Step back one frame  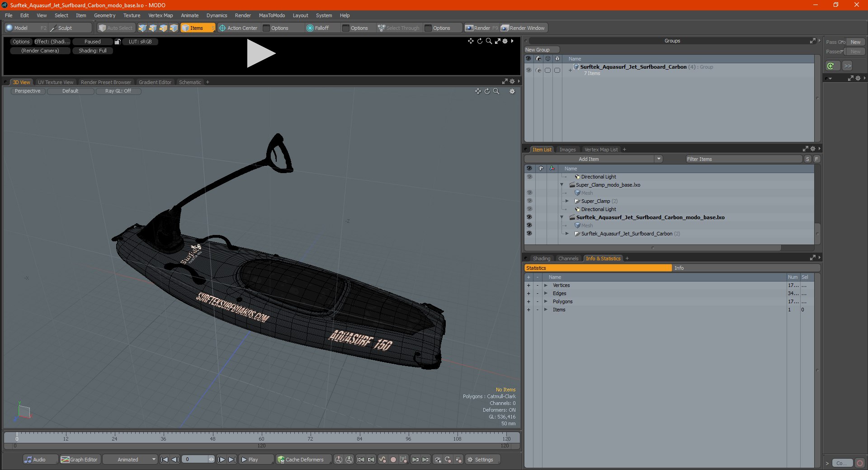(175, 460)
